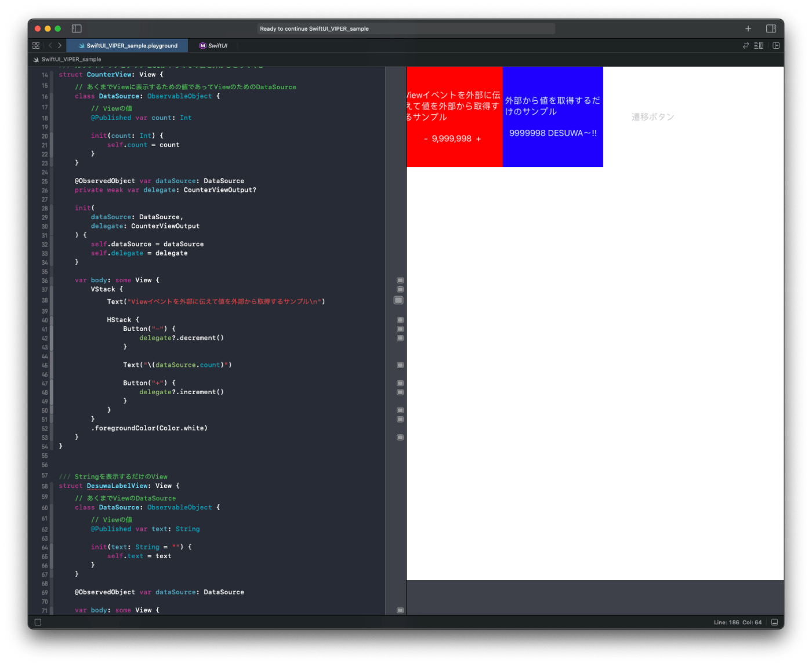Tap the plus button in live view
812x666 pixels.
[478, 139]
